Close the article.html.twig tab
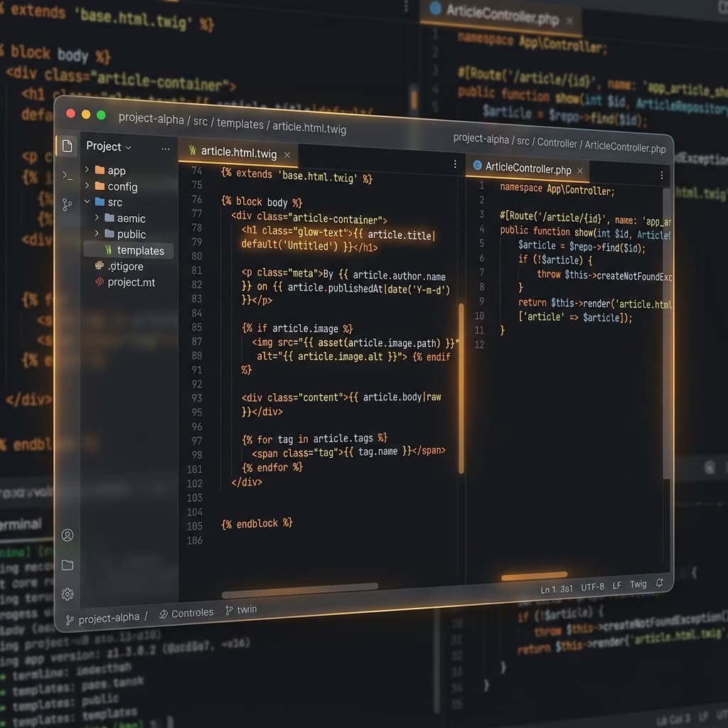 coord(287,155)
